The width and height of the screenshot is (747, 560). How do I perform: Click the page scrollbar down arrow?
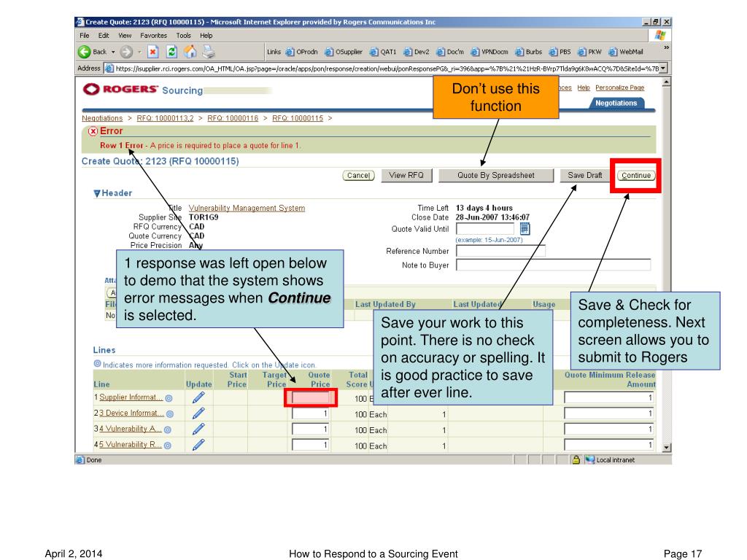pos(667,448)
